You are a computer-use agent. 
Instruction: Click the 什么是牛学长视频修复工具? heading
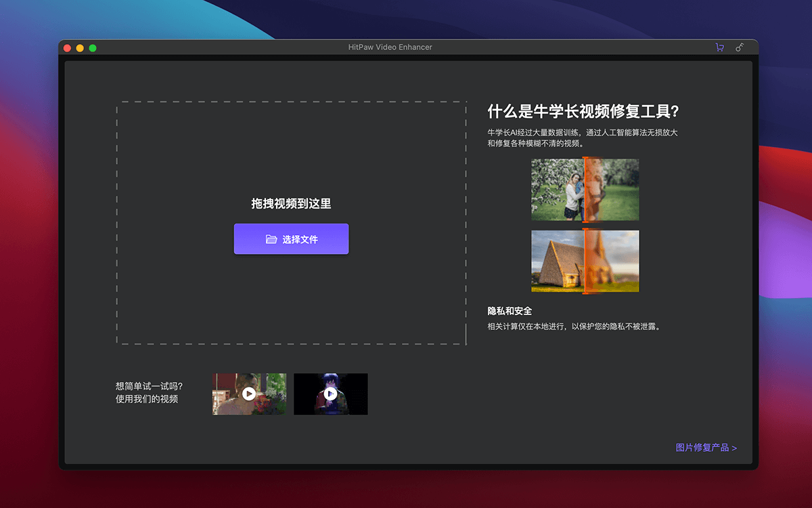[583, 111]
